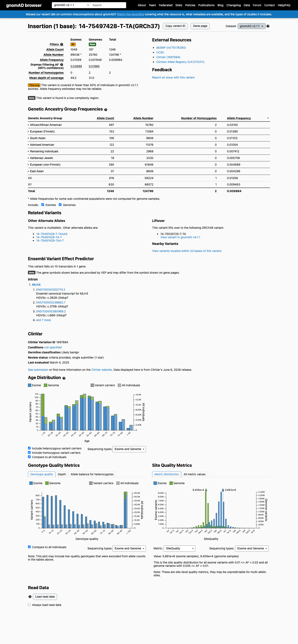Click the Allele Frequency sort arrow

click(268, 118)
